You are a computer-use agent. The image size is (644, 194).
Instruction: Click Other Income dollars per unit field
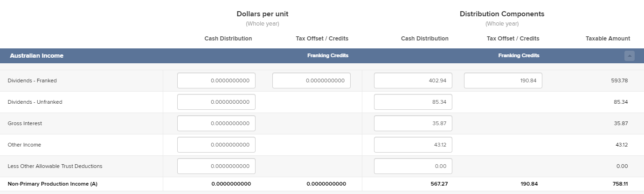coord(216,145)
